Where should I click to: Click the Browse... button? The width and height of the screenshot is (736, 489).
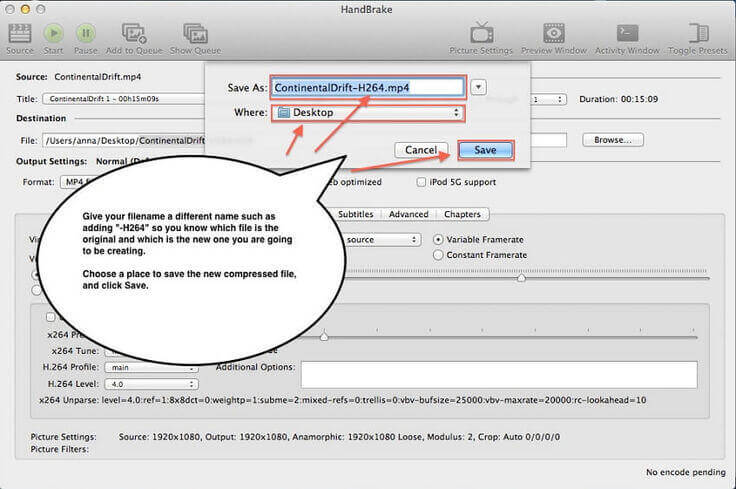(x=613, y=140)
